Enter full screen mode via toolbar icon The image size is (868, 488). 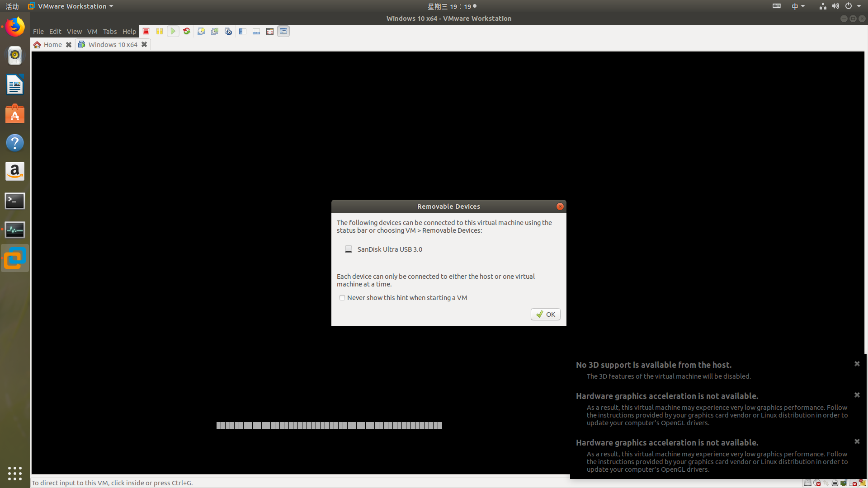(270, 31)
